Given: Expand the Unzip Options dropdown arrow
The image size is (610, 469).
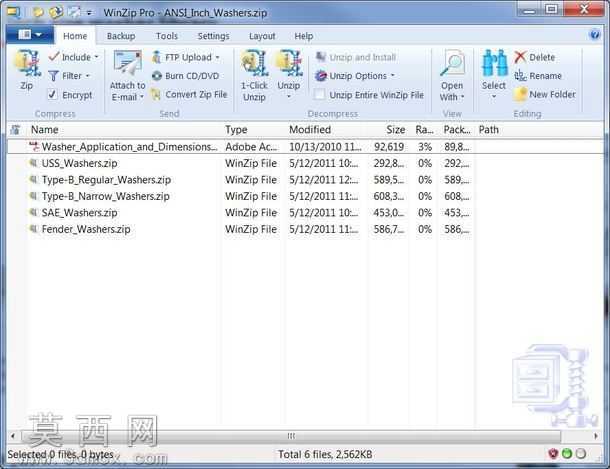Looking at the screenshot, I should pyautogui.click(x=393, y=75).
